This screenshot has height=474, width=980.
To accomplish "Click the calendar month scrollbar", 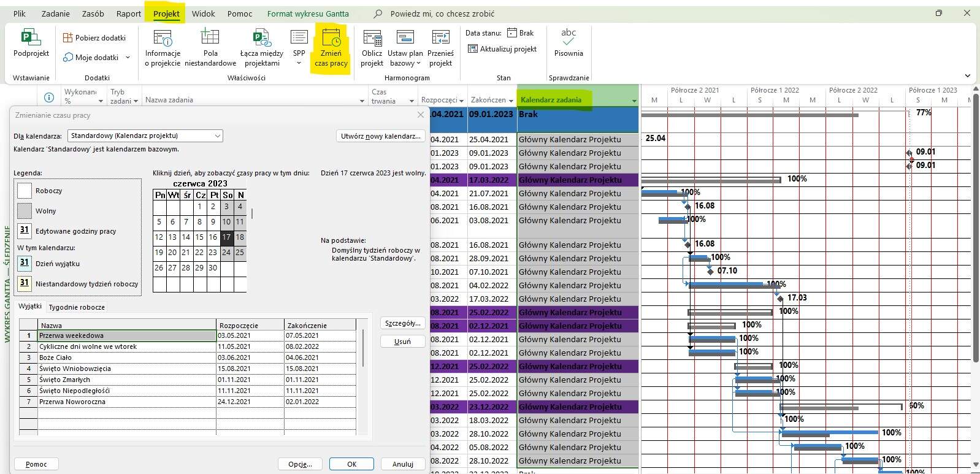I will tap(252, 215).
